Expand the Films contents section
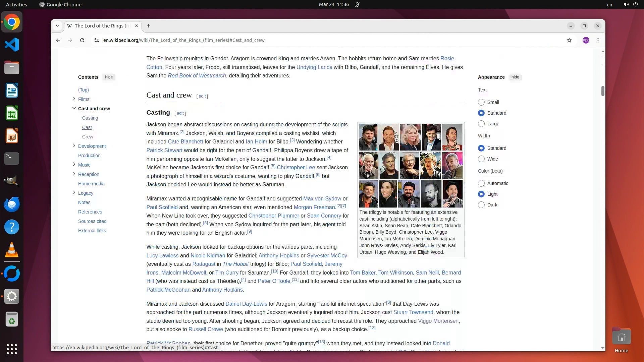 74,99
